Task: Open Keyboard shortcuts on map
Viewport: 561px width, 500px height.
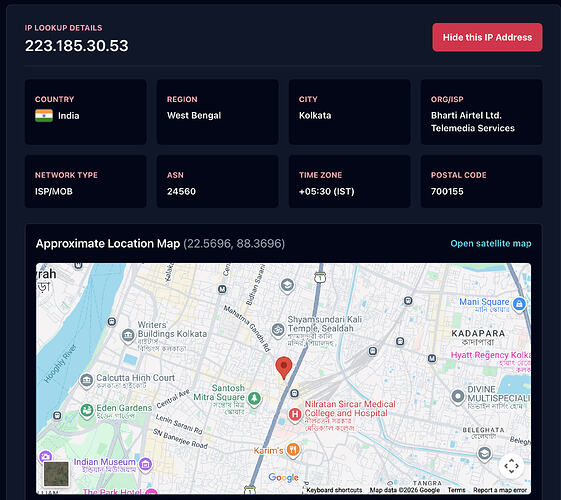Action: tap(334, 490)
